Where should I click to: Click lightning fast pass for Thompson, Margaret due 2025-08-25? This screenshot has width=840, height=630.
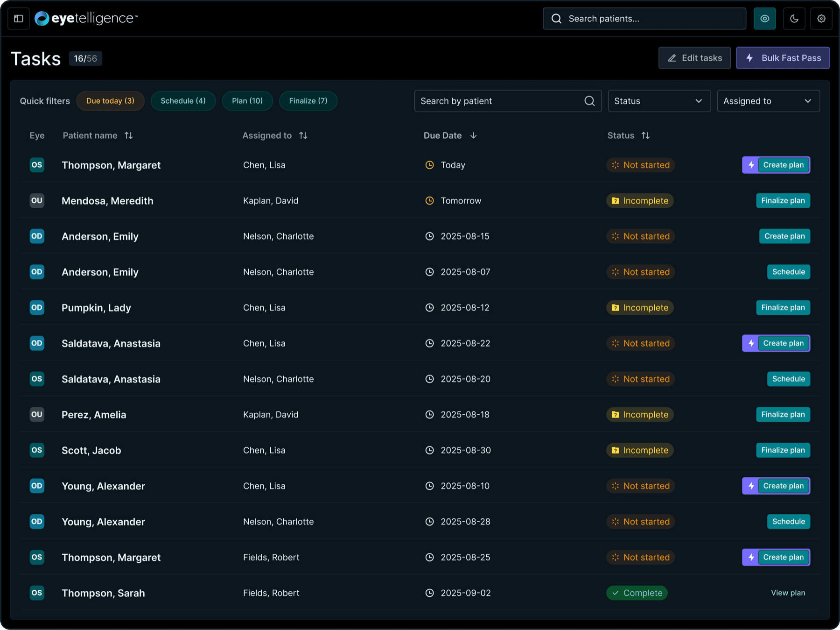751,557
